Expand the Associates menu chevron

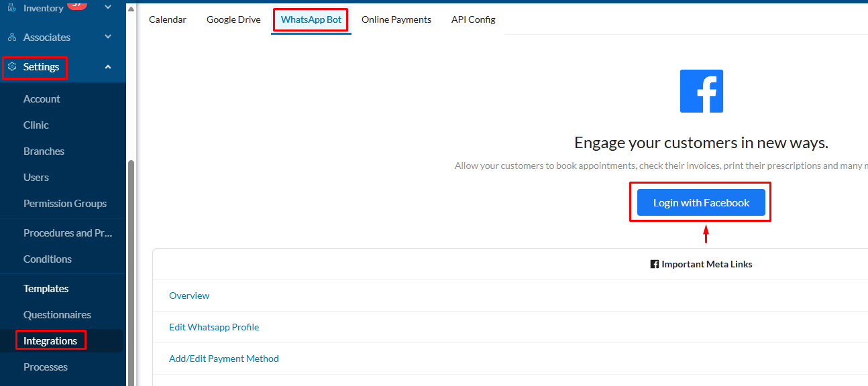(108, 37)
